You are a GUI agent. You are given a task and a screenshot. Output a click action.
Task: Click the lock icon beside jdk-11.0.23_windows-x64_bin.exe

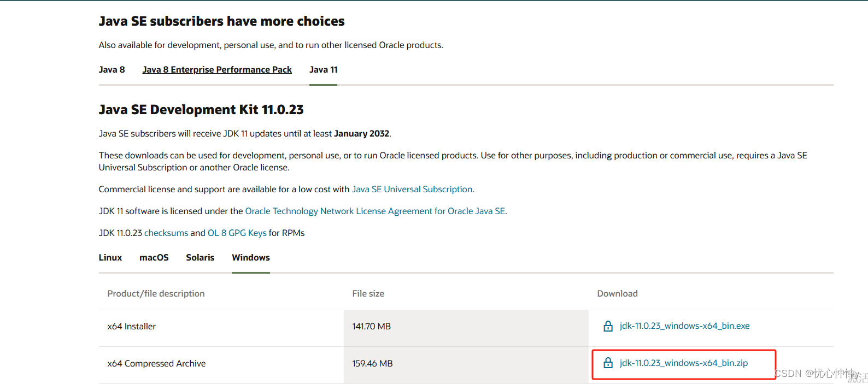[608, 326]
